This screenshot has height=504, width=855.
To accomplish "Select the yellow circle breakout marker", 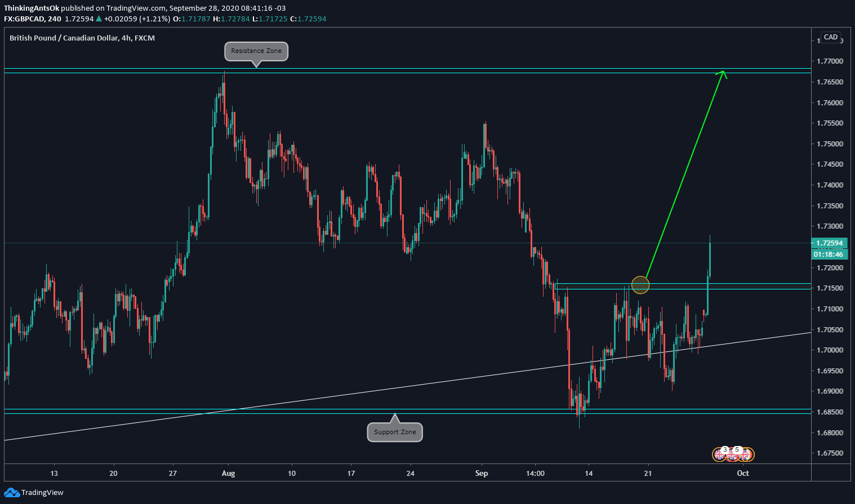I will point(640,285).
